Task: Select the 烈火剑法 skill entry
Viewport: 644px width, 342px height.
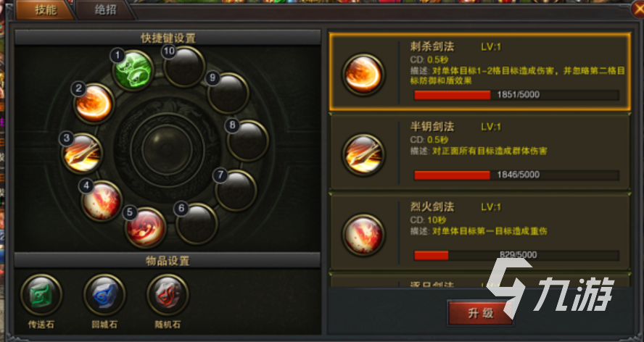Action: coord(479,232)
